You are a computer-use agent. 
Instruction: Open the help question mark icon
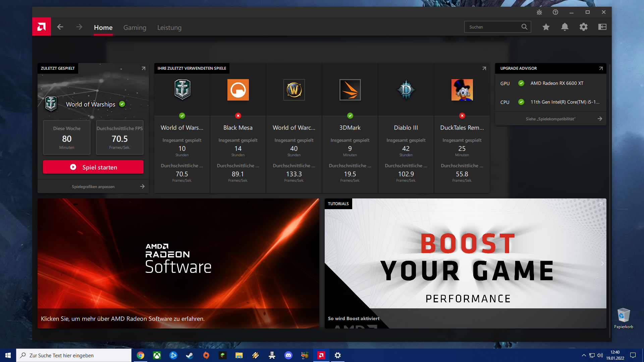tap(555, 12)
